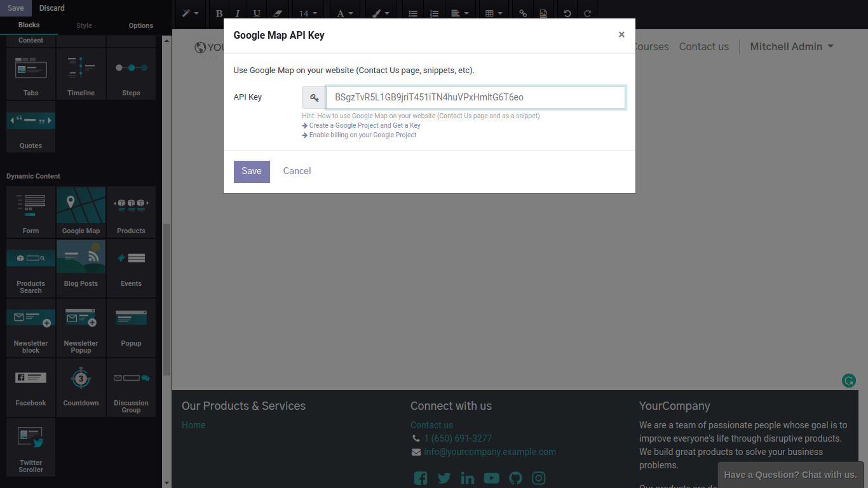This screenshot has width=868, height=488.
Task: Select the Google Map block
Action: pos(81,212)
